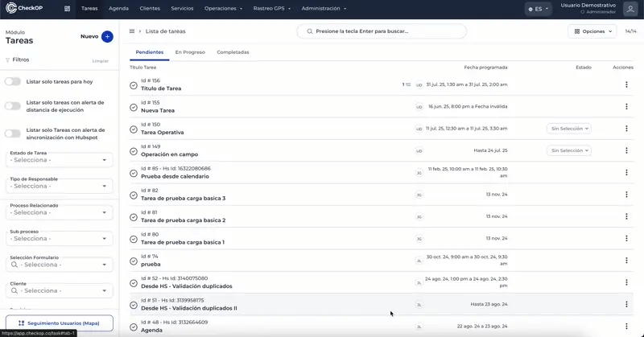Open Cliente filter dropdown
Image resolution: width=644 pixels, height=337 pixels.
tap(59, 290)
